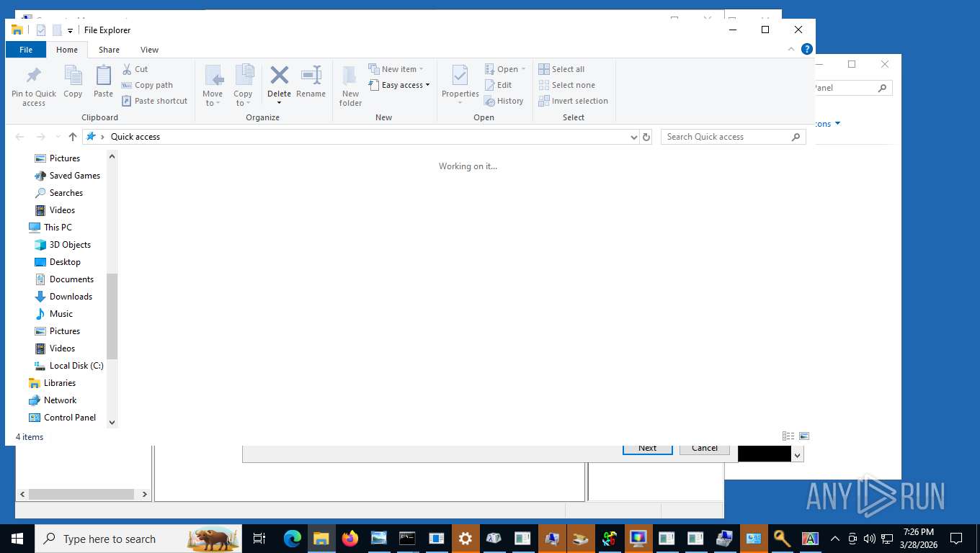Click the New folder icon in title bar
The height and width of the screenshot is (553, 980).
(x=57, y=30)
